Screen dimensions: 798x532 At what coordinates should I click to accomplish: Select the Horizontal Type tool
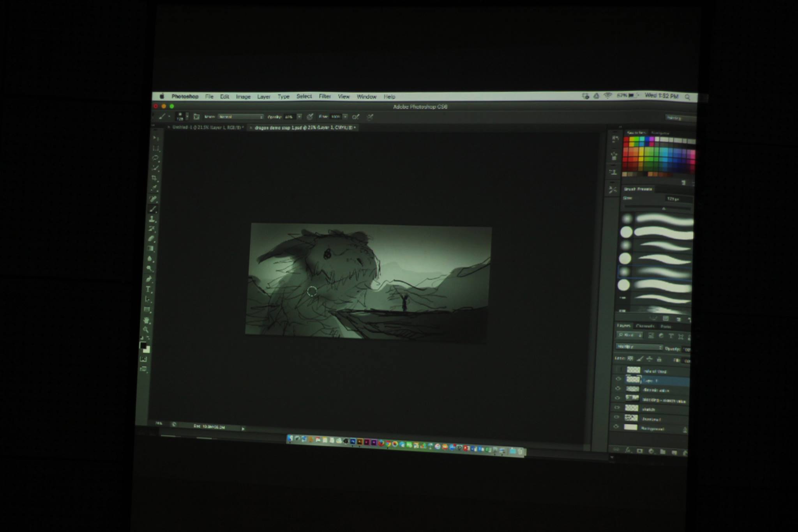[149, 289]
